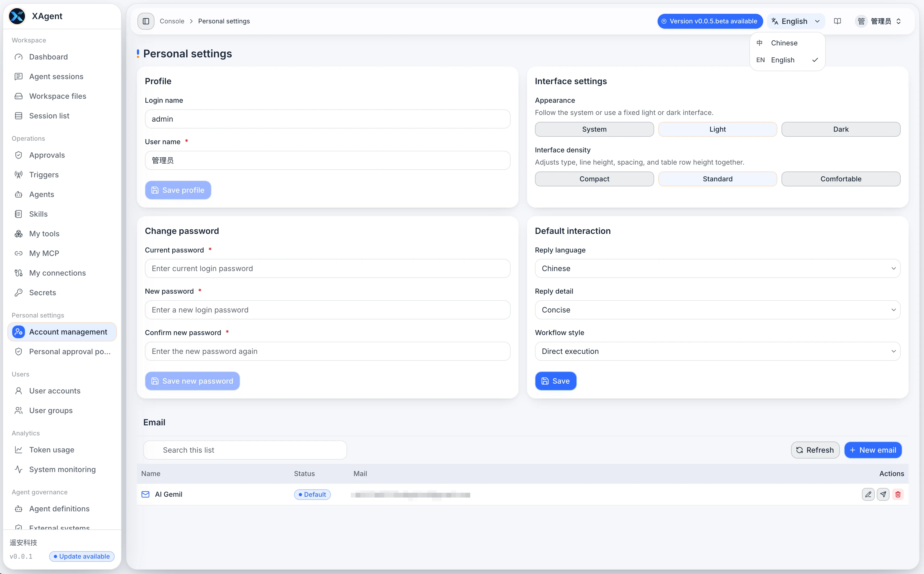Viewport: 924px width, 574px height.
Task: Click the Triggers broadcast icon
Action: [x=19, y=175]
